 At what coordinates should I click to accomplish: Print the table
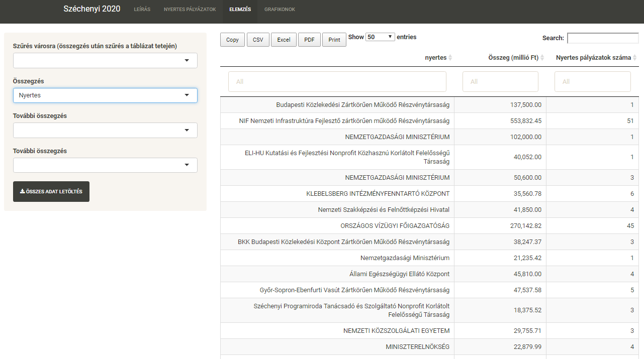(x=334, y=40)
